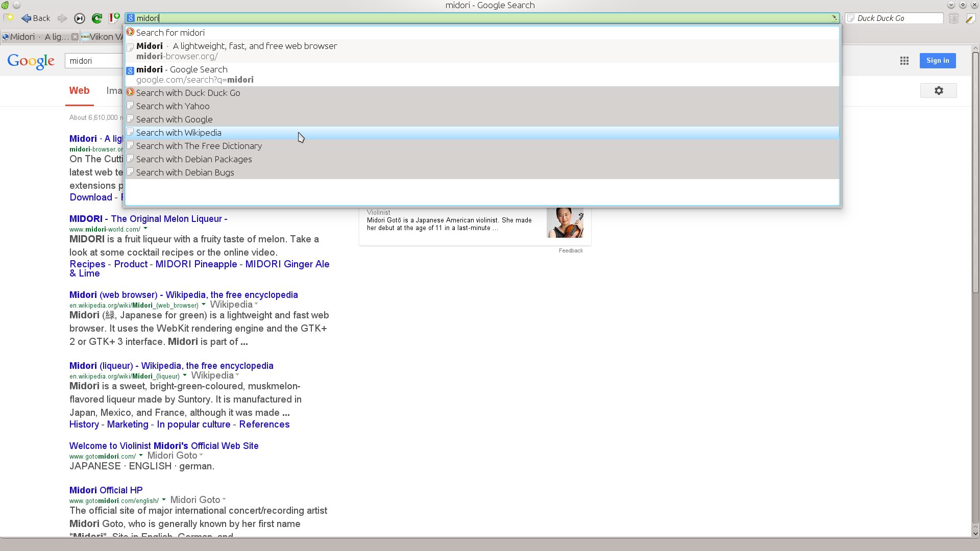Screen dimensions: 980x551
Task: Open Midori Goto dropdown under Official HP
Action: (x=198, y=500)
